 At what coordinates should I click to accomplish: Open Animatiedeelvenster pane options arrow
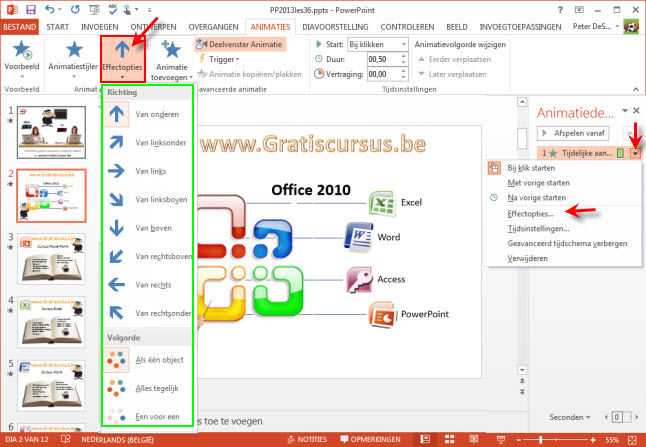[625, 111]
